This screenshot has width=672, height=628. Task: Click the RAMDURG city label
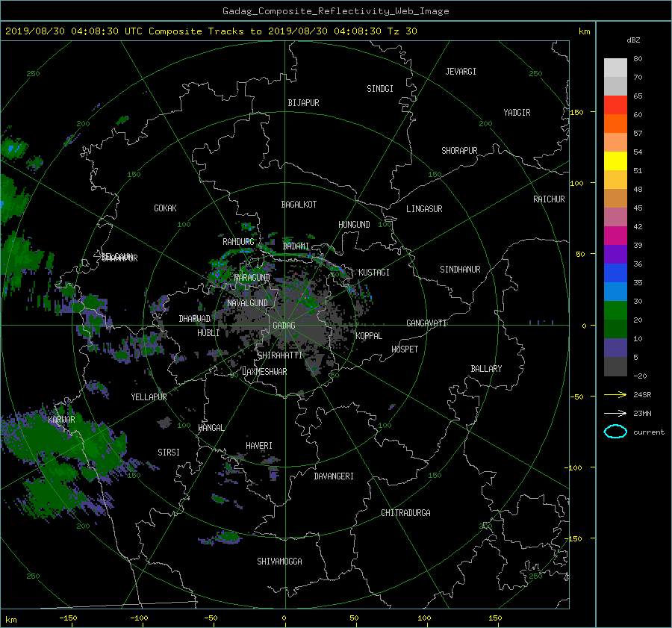(x=238, y=242)
